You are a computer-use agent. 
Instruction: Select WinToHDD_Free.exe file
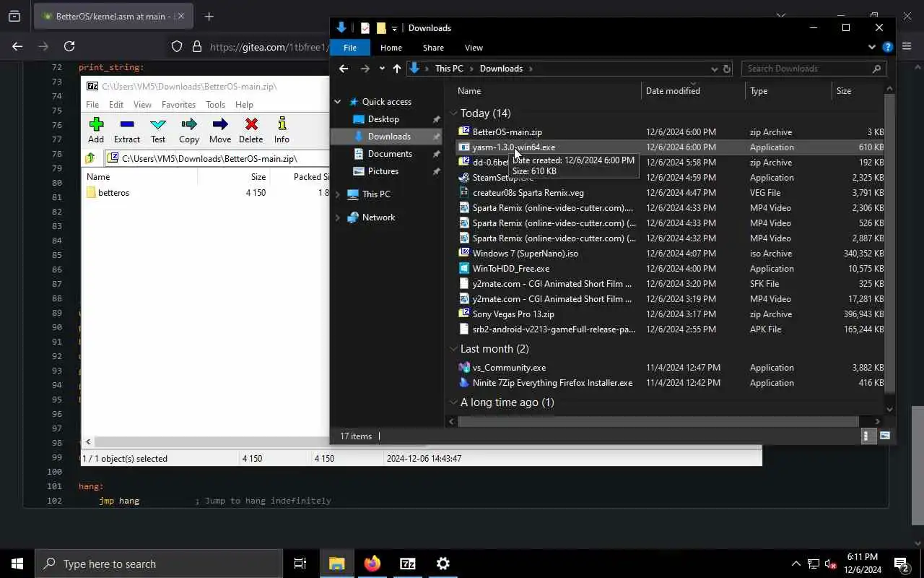click(x=511, y=269)
